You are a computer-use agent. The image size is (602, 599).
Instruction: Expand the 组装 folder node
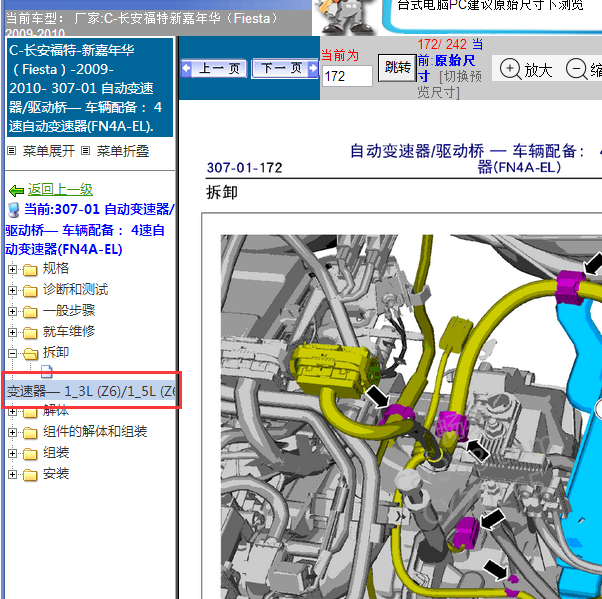[12, 454]
